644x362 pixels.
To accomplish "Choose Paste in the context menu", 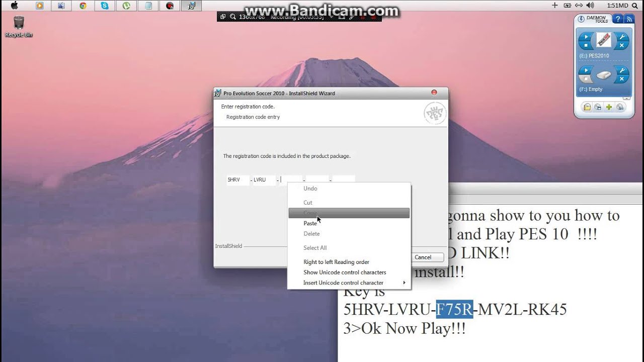I will coord(349,223).
